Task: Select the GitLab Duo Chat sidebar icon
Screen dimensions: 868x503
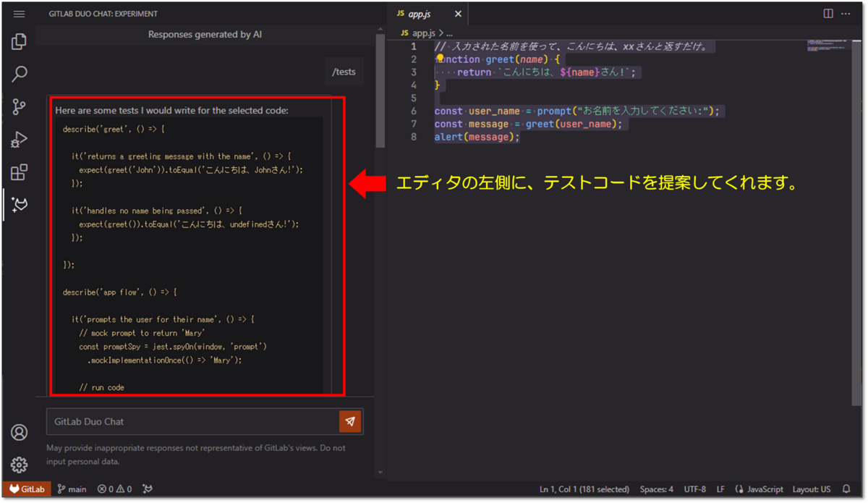Action: pyautogui.click(x=20, y=206)
